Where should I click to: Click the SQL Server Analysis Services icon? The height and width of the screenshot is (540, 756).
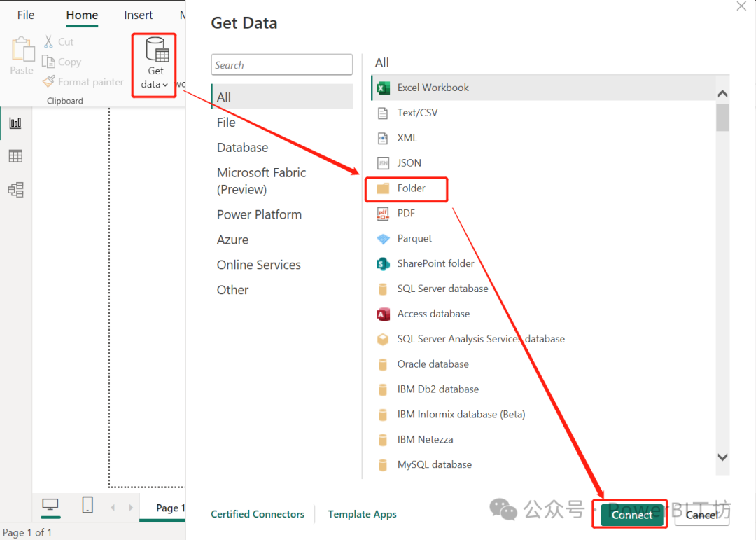click(383, 339)
